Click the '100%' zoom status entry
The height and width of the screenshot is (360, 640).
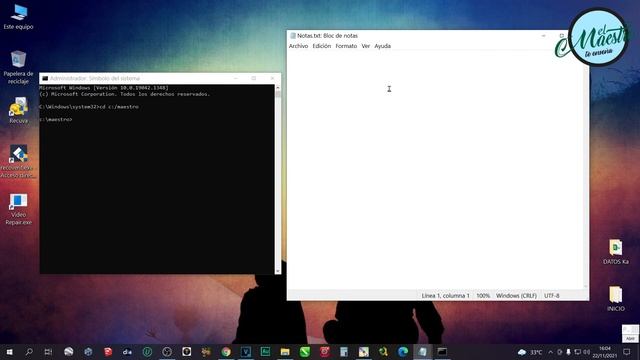coord(483,296)
